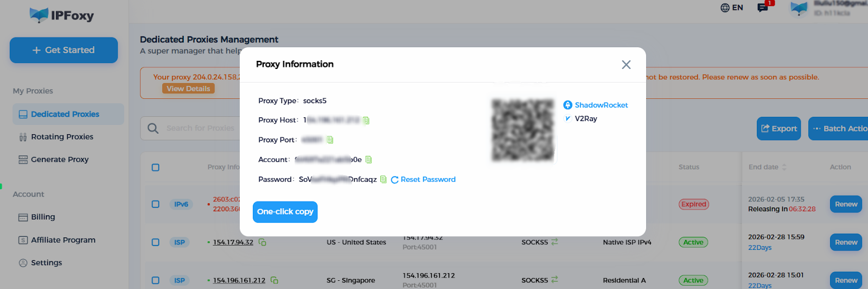Click the Reset Password link
The width and height of the screenshot is (868, 289).
pyautogui.click(x=423, y=180)
